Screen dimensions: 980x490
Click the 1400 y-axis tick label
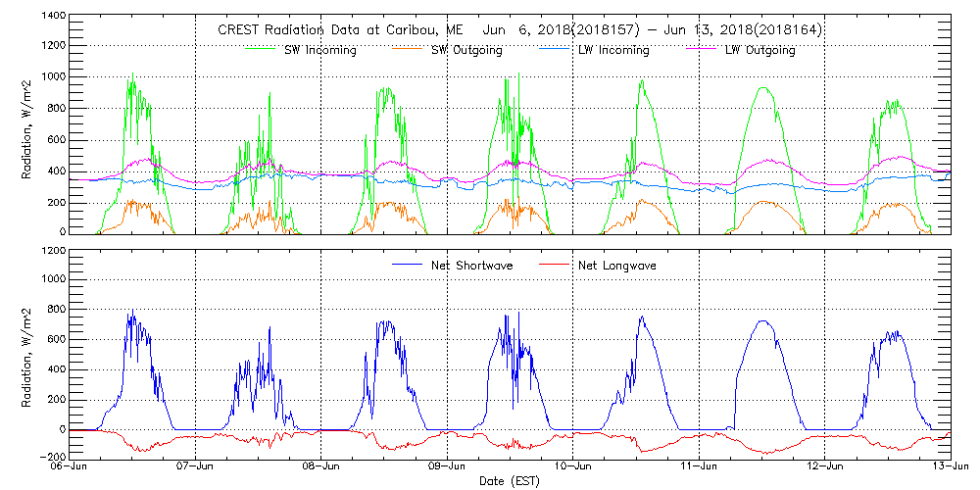53,18
